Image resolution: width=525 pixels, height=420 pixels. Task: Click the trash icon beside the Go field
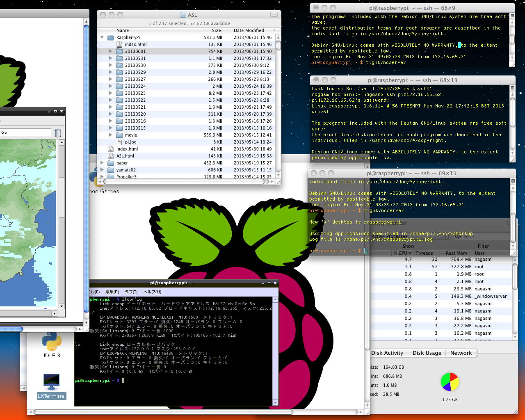point(58,132)
